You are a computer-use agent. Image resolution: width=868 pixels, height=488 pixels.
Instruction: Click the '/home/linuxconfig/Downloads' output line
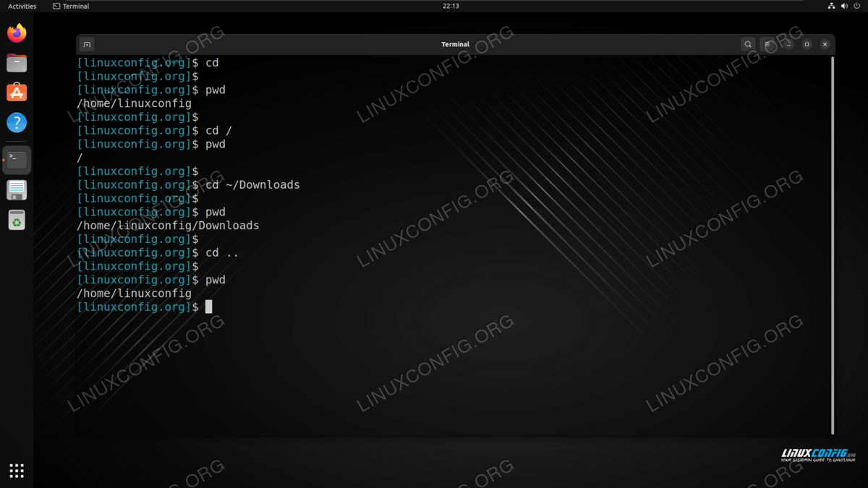tap(168, 226)
